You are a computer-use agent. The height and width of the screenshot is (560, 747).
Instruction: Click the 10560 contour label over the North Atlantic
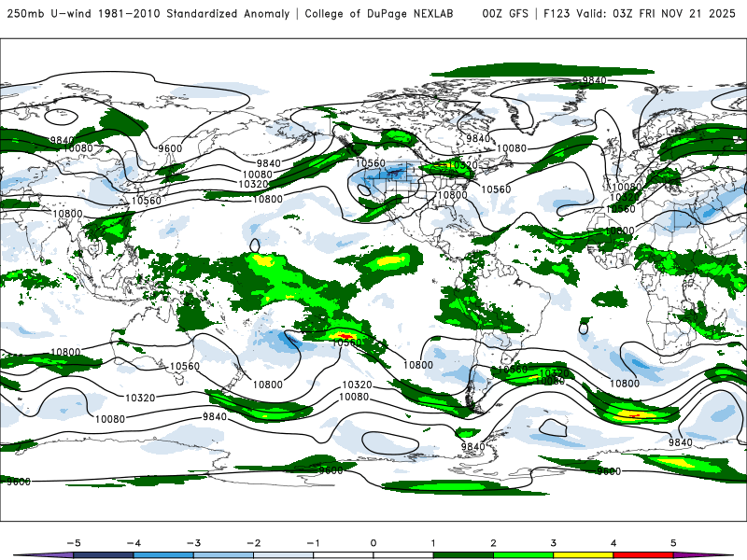coord(496,189)
